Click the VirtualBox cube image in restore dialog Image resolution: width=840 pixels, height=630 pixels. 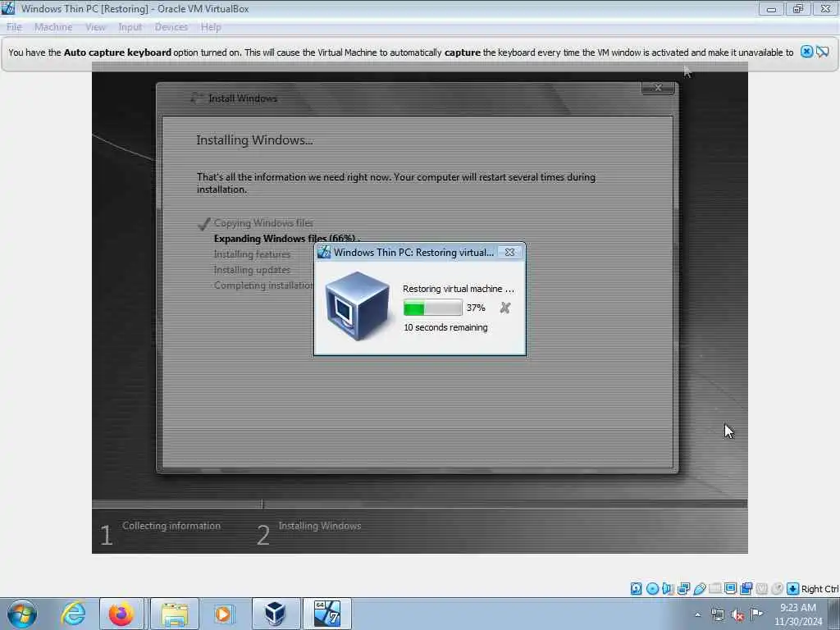tap(358, 306)
